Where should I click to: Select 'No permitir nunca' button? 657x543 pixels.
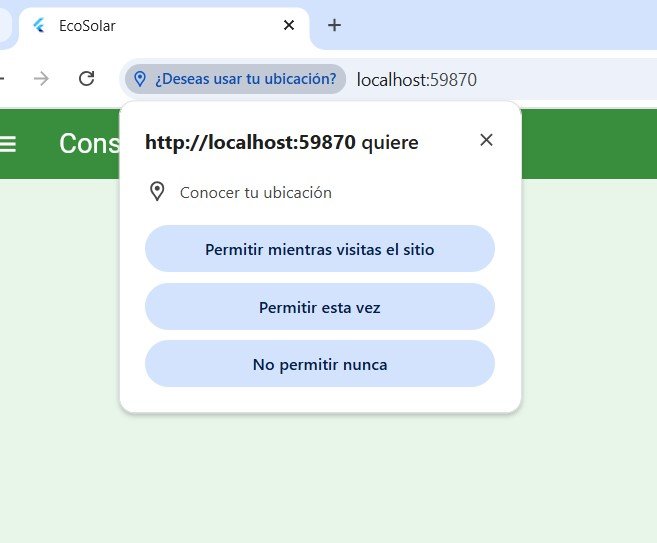pyautogui.click(x=320, y=364)
